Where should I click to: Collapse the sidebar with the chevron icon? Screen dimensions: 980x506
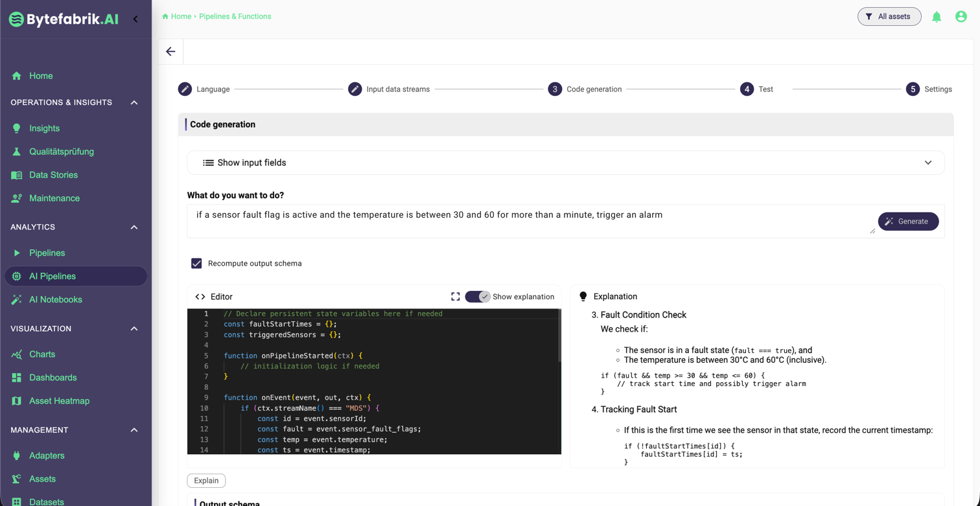click(135, 19)
